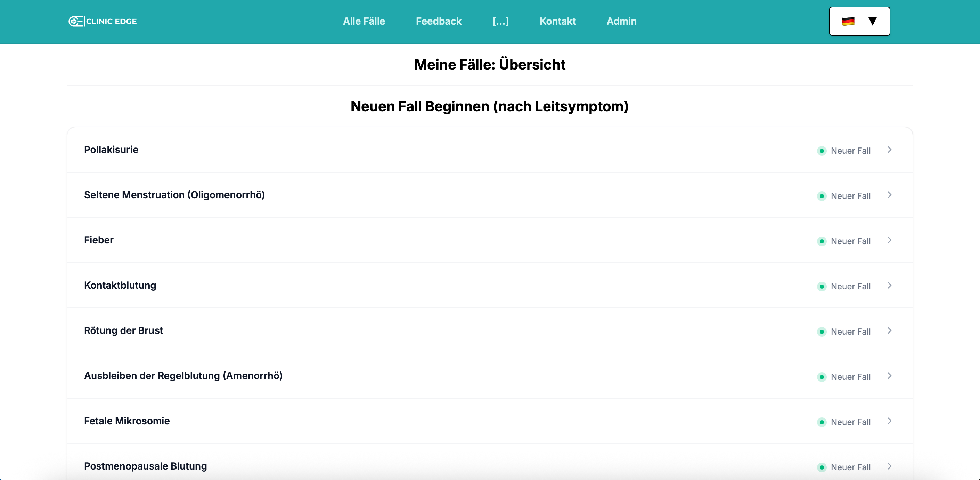Click the German flag icon
980x480 pixels.
tap(848, 21)
